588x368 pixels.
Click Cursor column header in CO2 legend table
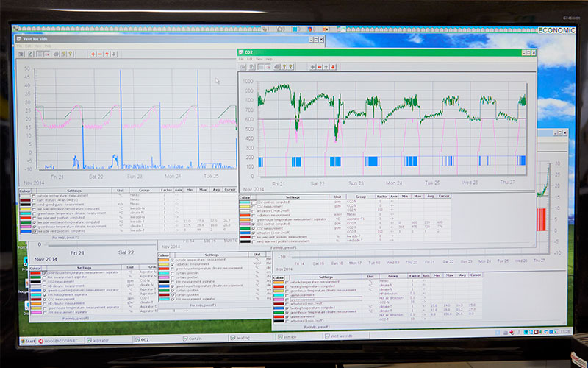pyautogui.click(x=444, y=196)
